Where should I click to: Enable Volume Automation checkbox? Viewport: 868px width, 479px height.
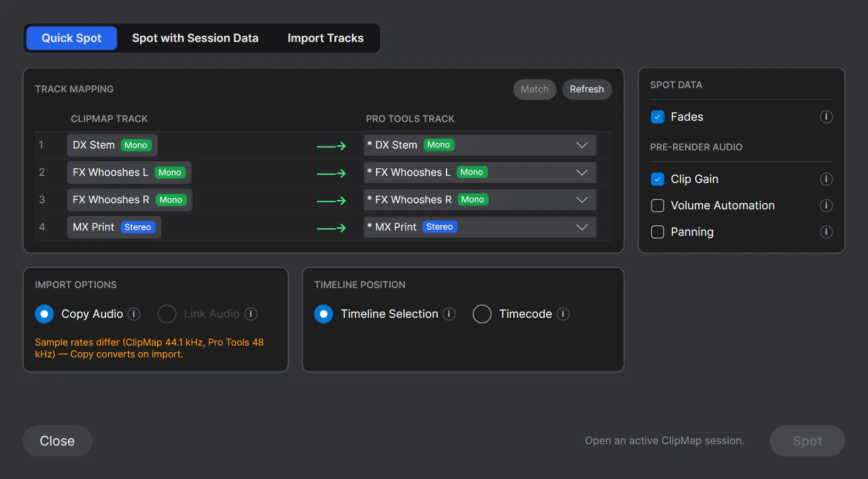658,206
